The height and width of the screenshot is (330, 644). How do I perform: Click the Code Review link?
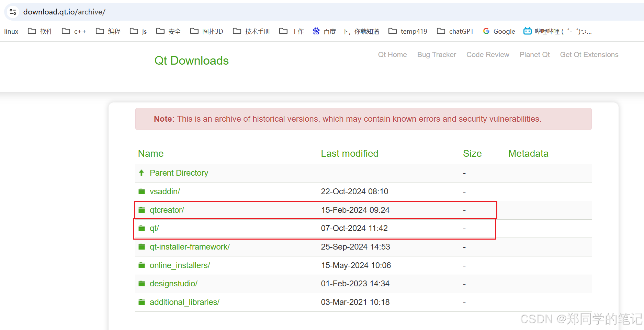(x=487, y=55)
